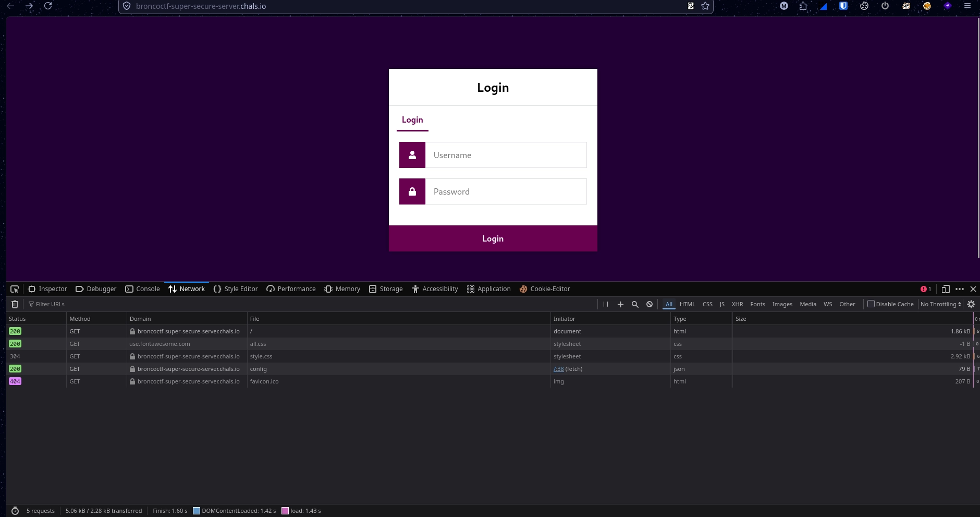This screenshot has width=980, height=517.
Task: Open the browser hamburger menu
Action: [x=967, y=6]
